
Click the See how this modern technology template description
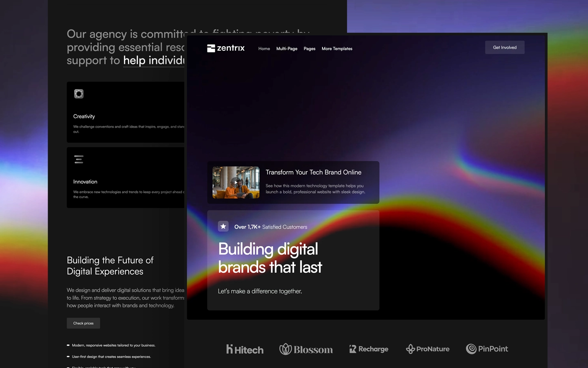[x=315, y=189]
